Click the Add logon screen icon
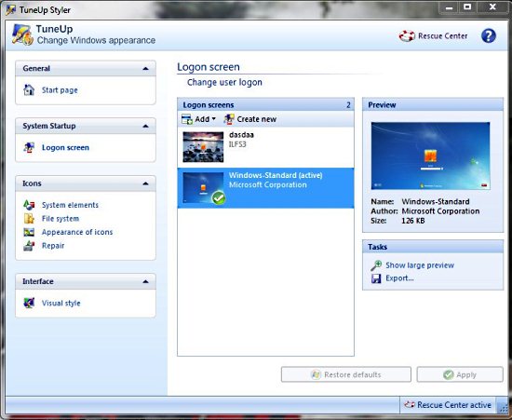 tap(187, 119)
